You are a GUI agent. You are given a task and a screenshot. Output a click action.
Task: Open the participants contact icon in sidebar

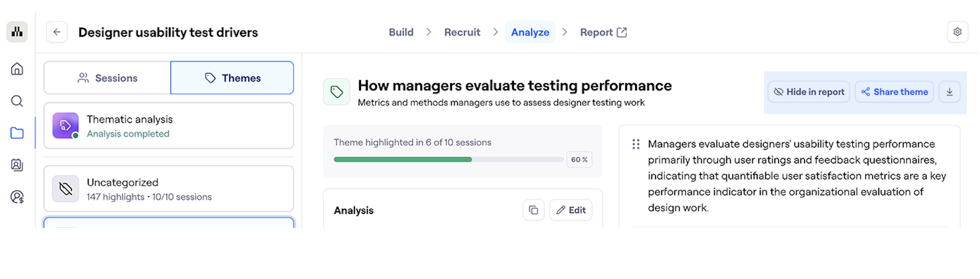17,165
